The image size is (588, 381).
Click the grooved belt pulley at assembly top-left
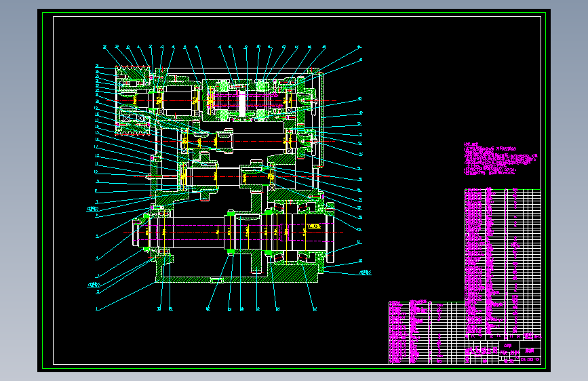(133, 100)
